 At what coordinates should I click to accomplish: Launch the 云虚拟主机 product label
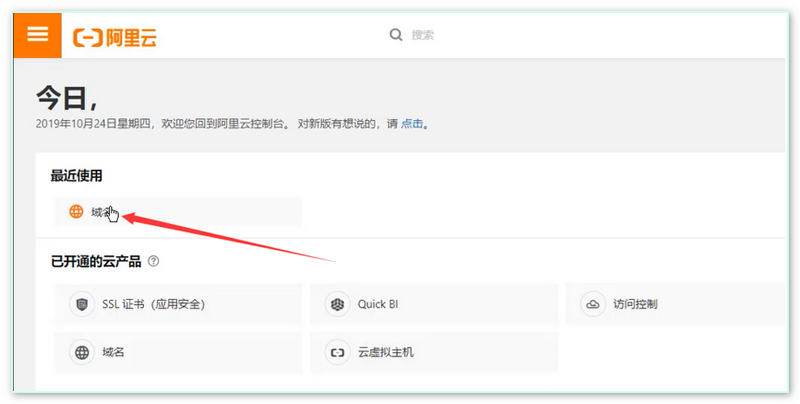(385, 353)
